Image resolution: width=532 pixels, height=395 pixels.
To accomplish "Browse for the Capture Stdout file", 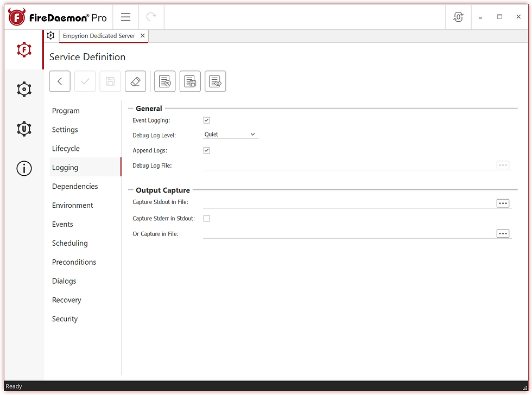I will coord(503,203).
